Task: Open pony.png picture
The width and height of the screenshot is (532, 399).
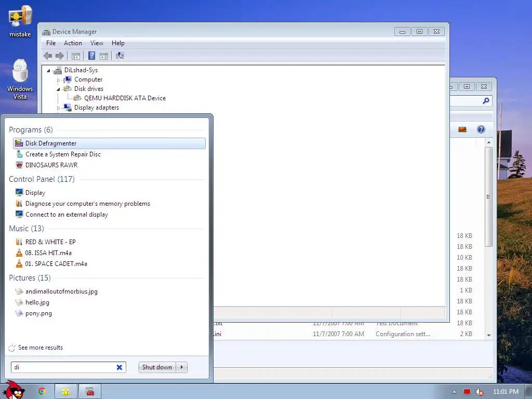Action: coord(38,313)
